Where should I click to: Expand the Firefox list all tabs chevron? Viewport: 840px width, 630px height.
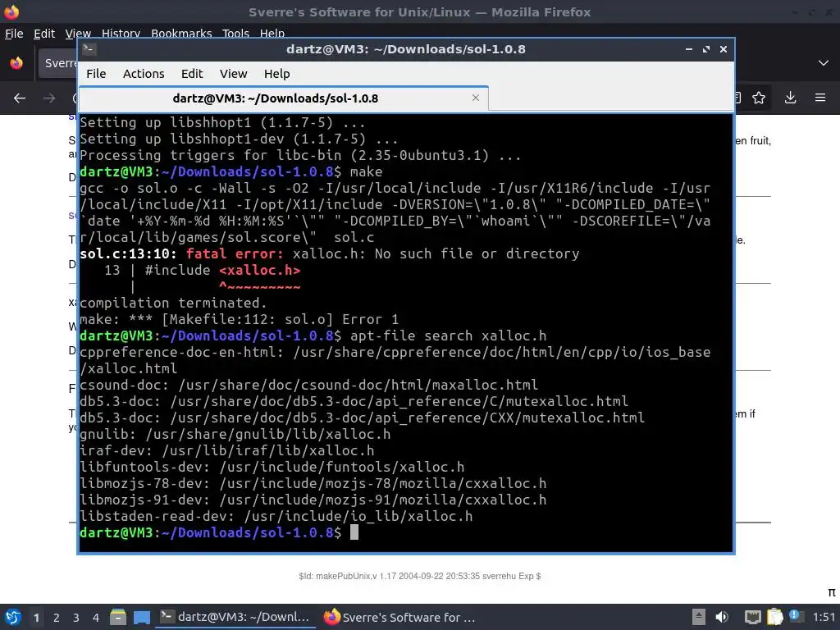click(x=824, y=62)
